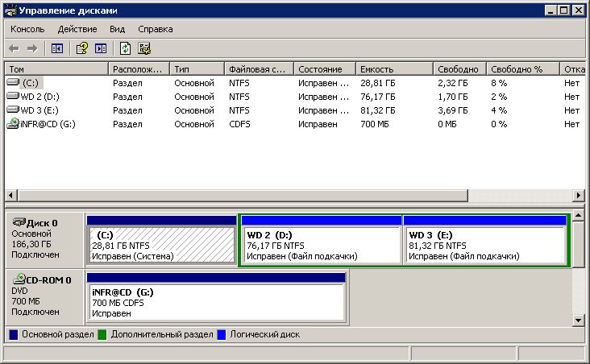Open the Справка menu
The height and width of the screenshot is (364, 590).
coord(156,29)
